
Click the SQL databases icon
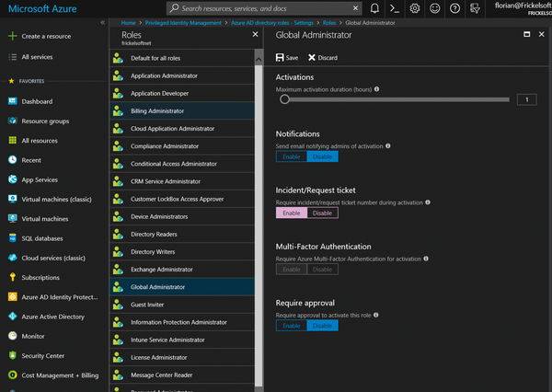[13, 238]
